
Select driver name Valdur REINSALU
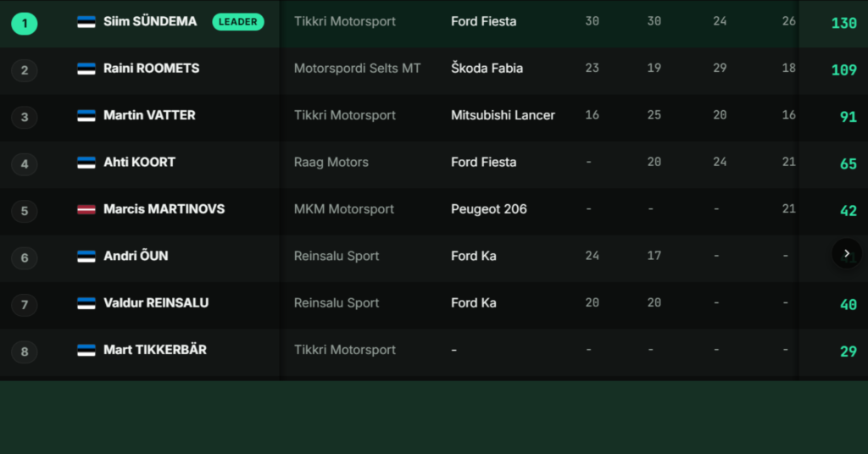click(x=156, y=302)
